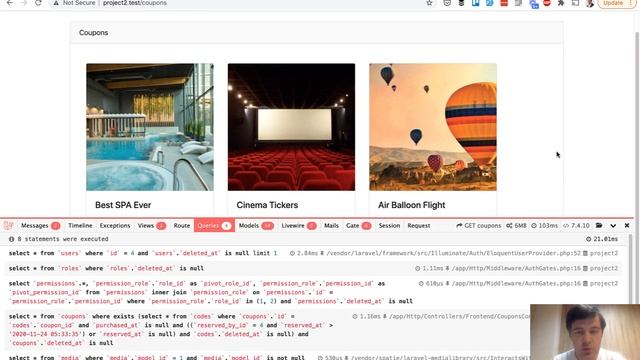
Task: Open the Models tab
Action: point(256,225)
